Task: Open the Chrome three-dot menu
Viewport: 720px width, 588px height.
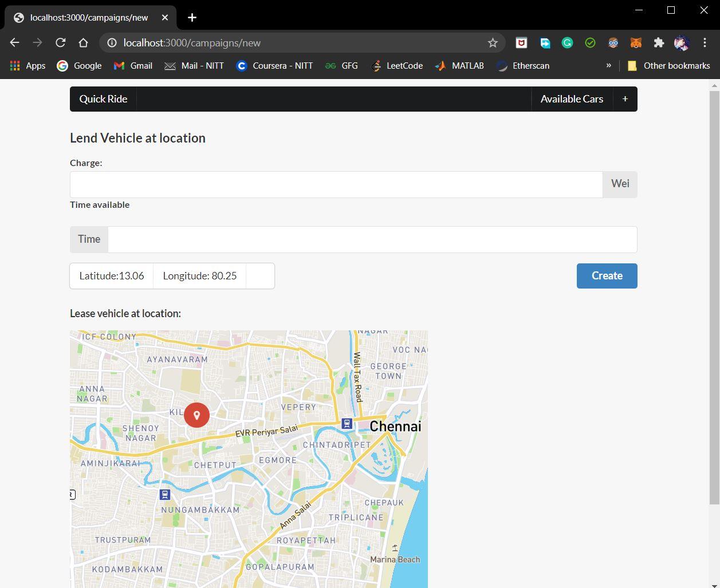Action: point(705,43)
